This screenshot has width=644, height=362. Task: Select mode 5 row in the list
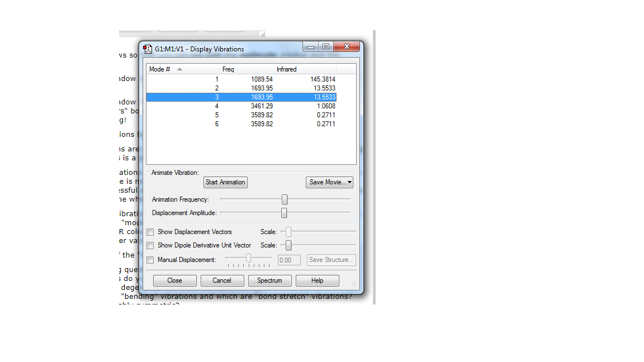[241, 115]
